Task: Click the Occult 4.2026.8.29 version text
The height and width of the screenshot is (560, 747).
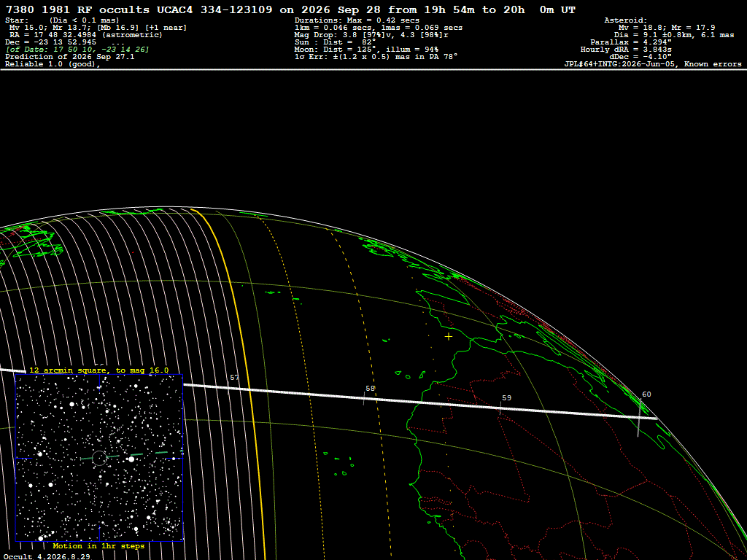Action: [x=47, y=556]
